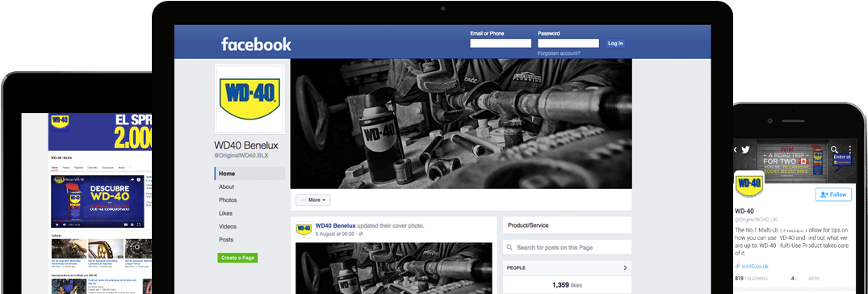868x294 pixels.
Task: Open Videos in Facebook page sidebar
Action: click(228, 226)
